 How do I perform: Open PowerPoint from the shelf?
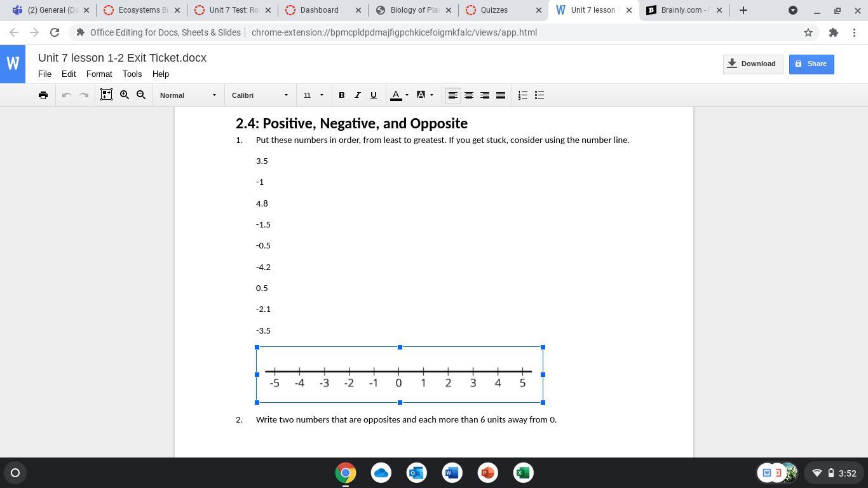pos(487,473)
